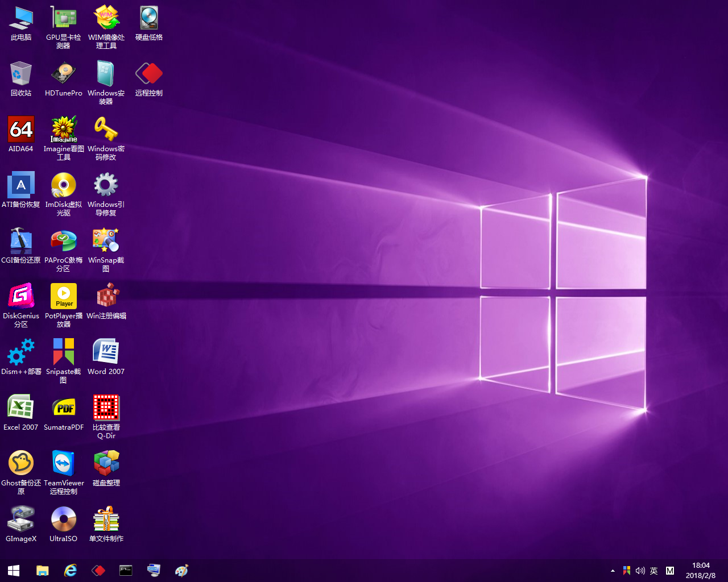Click the SumatraPDF icon
Viewport: 728px width, 582px height.
64,413
